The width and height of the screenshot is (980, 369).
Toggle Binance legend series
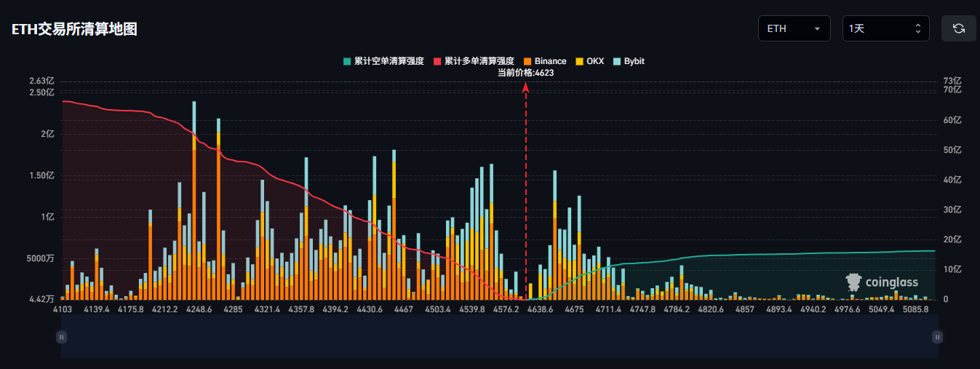[544, 61]
